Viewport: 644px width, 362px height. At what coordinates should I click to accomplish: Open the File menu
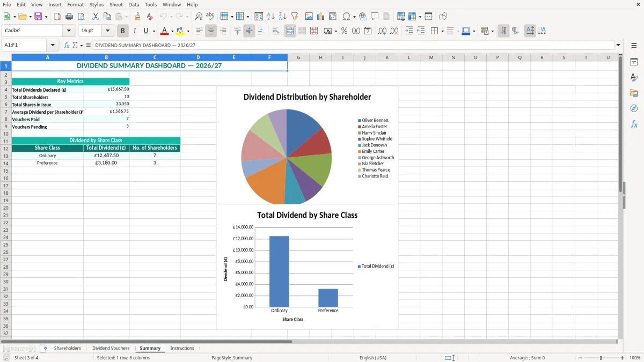6,4
